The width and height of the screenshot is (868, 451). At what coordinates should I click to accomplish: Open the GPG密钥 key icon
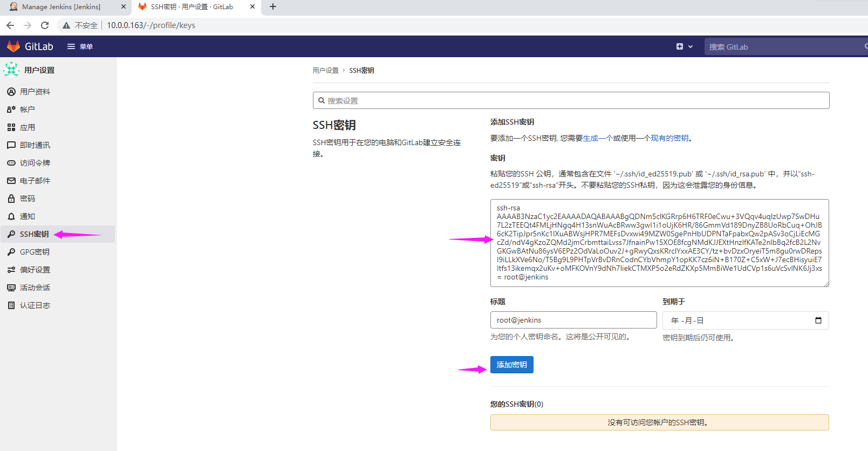click(11, 252)
